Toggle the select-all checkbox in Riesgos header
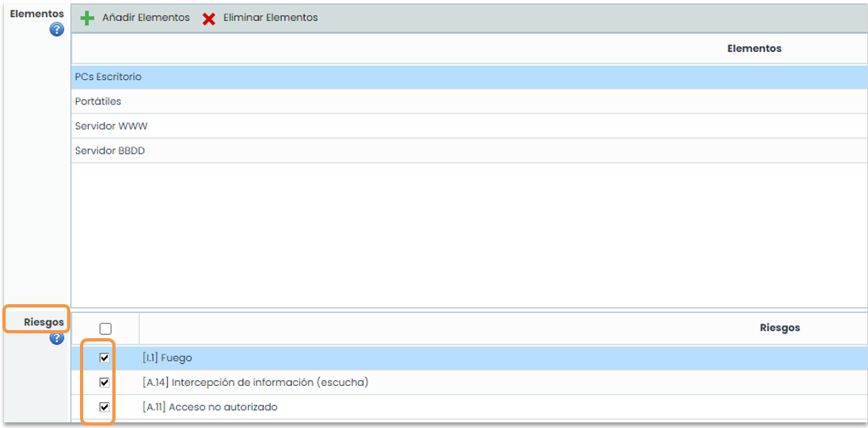868x428 pixels. click(x=105, y=328)
